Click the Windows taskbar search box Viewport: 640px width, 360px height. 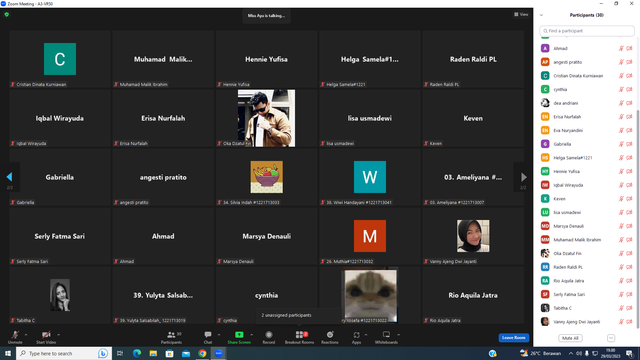point(63,353)
